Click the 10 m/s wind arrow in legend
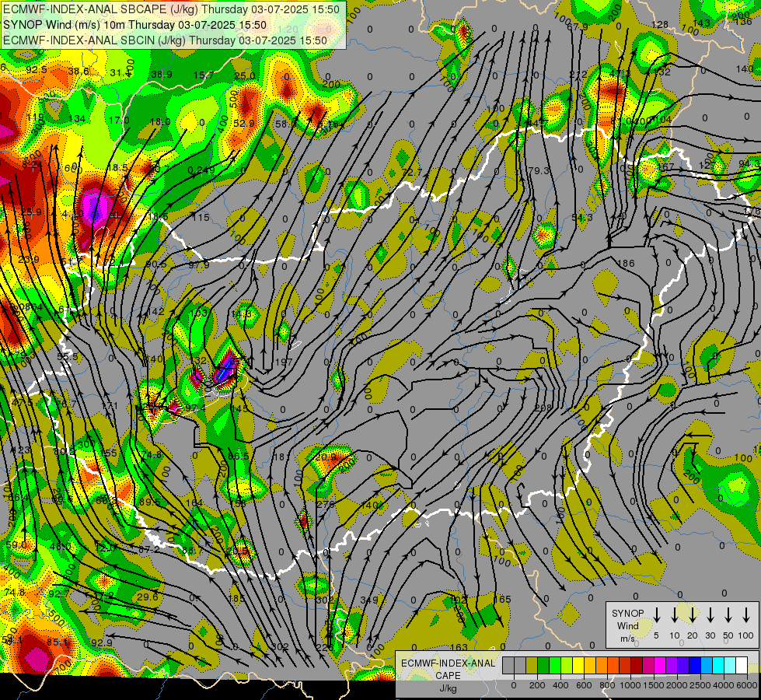The width and height of the screenshot is (761, 700). (675, 615)
